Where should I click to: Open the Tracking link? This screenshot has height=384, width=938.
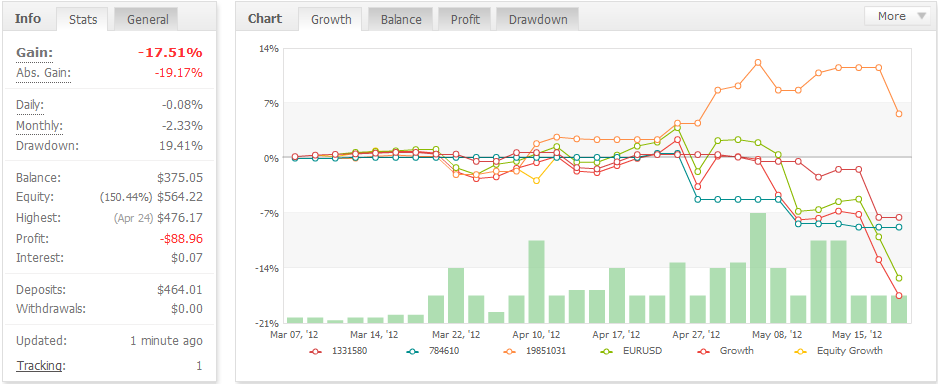(40, 365)
